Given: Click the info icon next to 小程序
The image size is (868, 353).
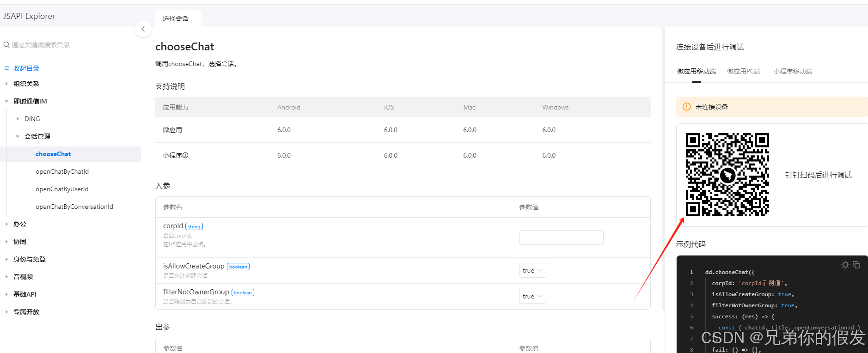Looking at the screenshot, I should [x=185, y=155].
